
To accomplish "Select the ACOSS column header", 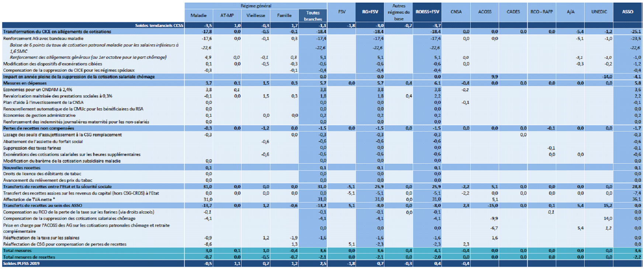I will coord(485,12).
